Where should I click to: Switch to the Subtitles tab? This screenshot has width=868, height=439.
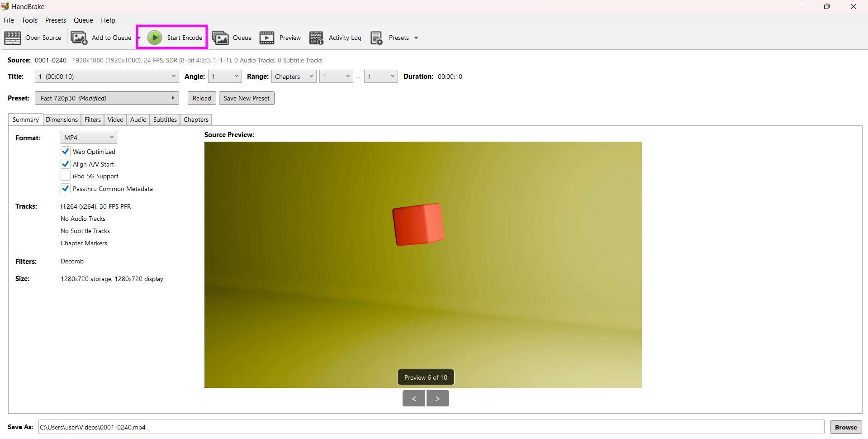165,119
